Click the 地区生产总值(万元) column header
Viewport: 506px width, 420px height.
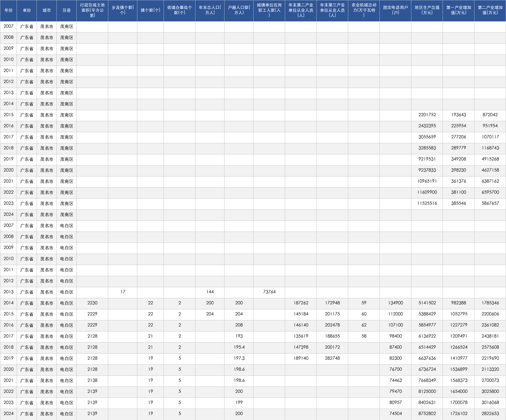[x=427, y=11]
